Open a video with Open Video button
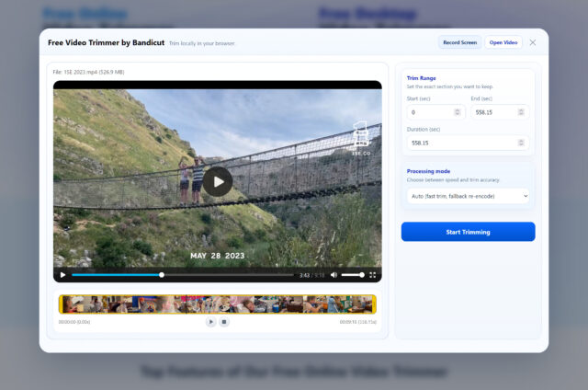Viewport: 588px width, 390px height. pyautogui.click(x=503, y=42)
